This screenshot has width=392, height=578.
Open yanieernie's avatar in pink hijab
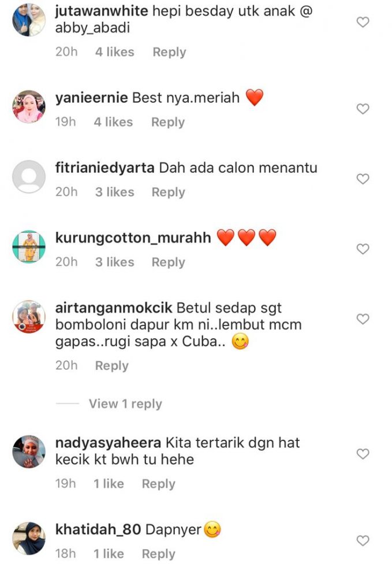tap(29, 106)
